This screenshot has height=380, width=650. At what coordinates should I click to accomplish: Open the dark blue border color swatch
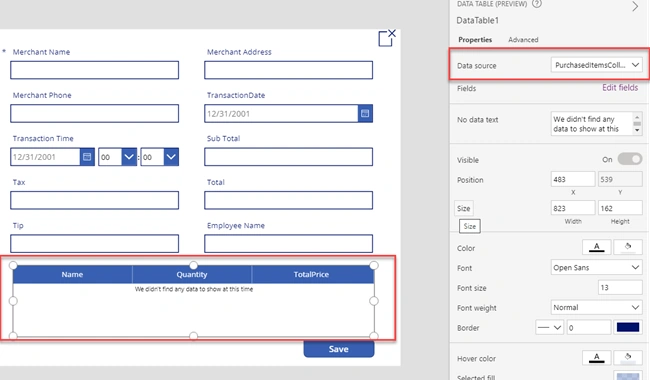point(628,327)
